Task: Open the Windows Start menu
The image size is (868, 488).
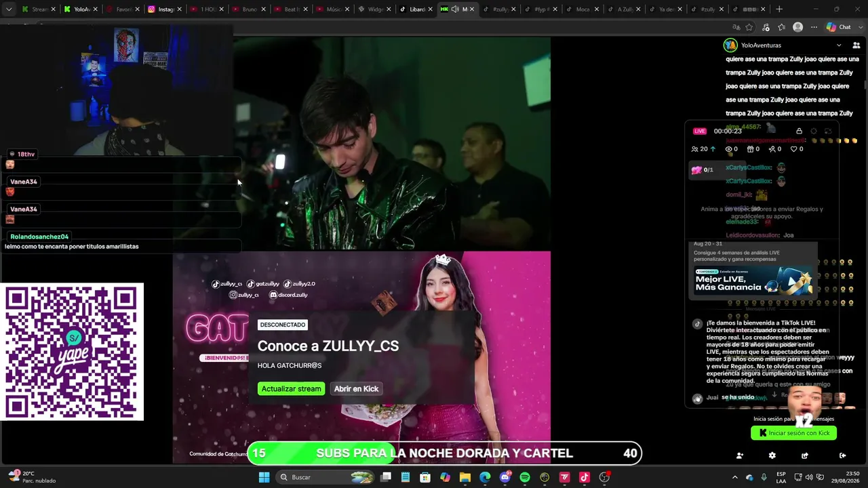Action: (x=264, y=477)
